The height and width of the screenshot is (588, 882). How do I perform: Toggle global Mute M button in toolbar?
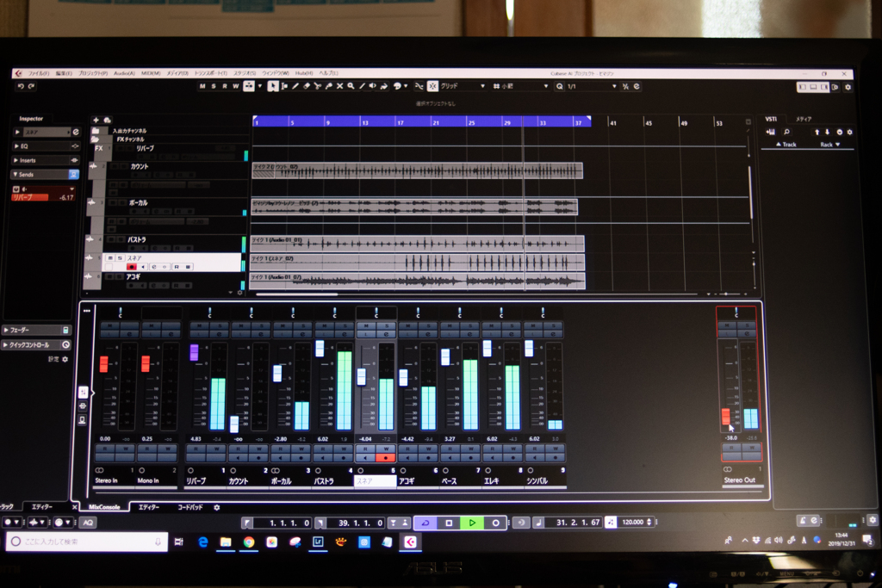202,86
